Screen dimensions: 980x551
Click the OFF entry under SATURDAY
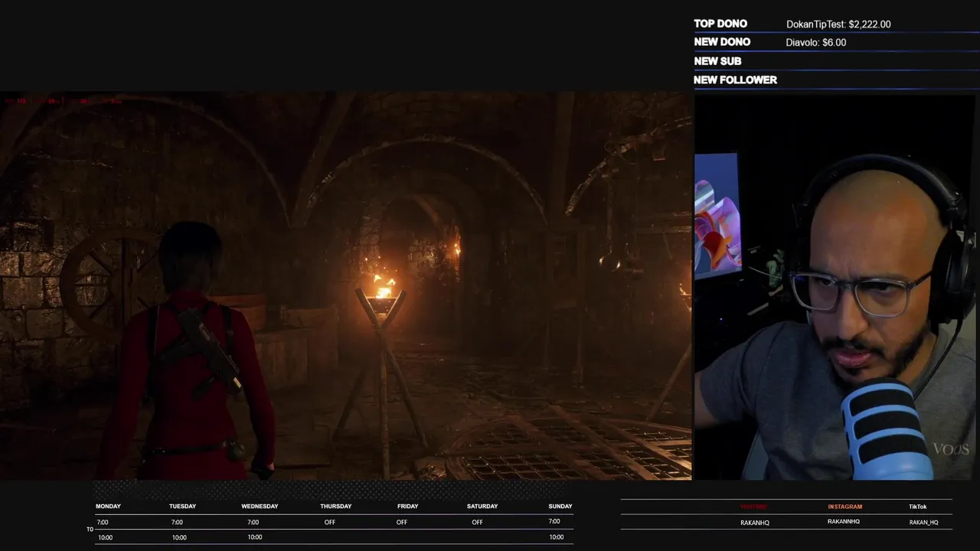tap(477, 522)
